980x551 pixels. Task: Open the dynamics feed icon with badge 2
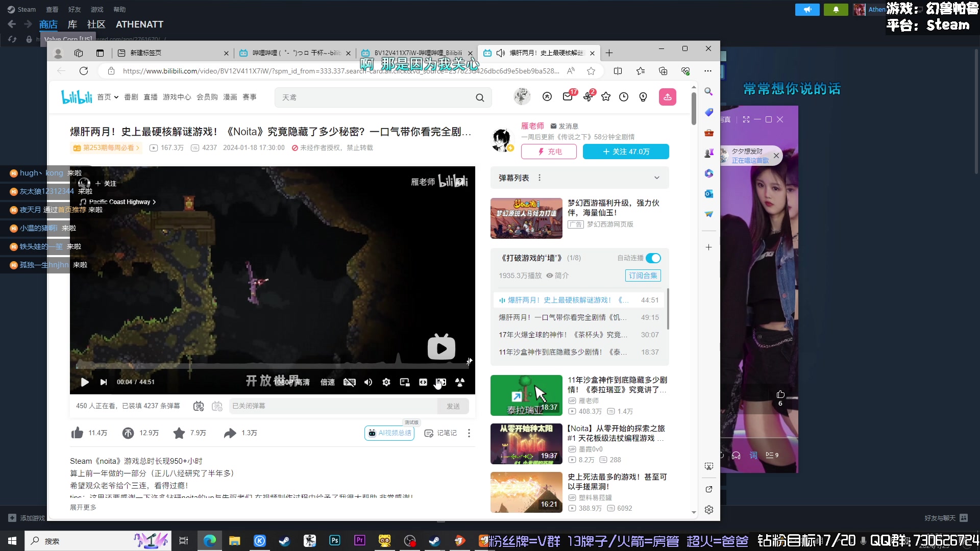[x=587, y=97]
